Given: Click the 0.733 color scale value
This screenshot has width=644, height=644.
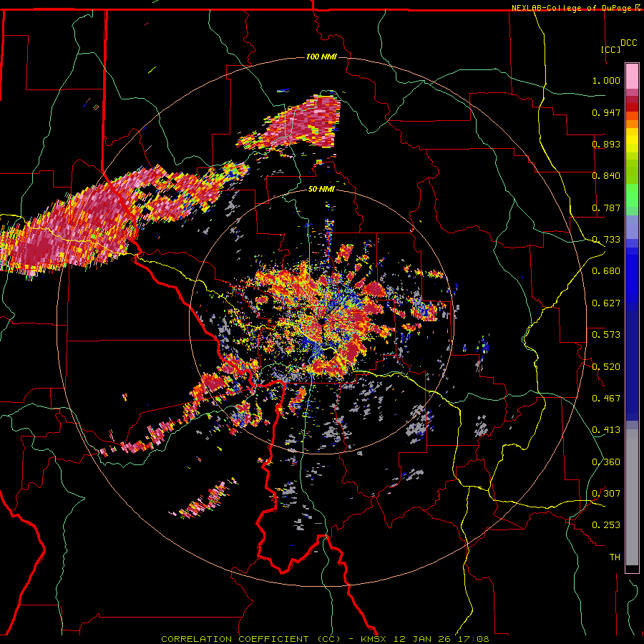Looking at the screenshot, I should pyautogui.click(x=606, y=240).
